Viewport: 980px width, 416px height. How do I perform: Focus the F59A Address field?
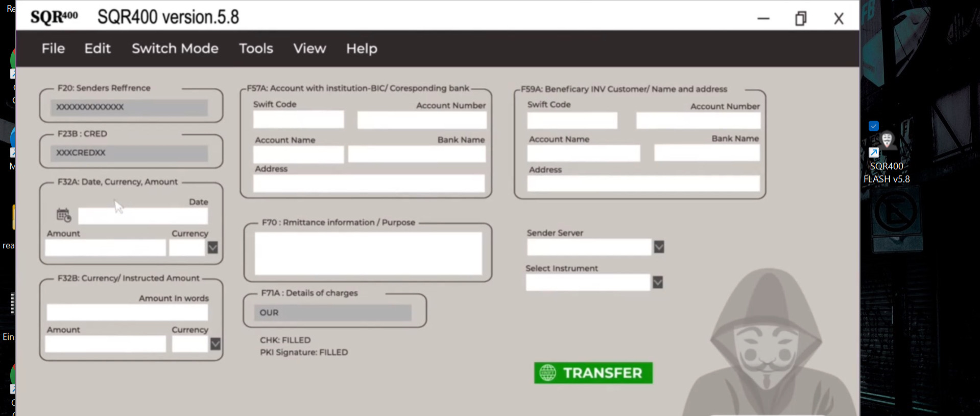coord(643,183)
